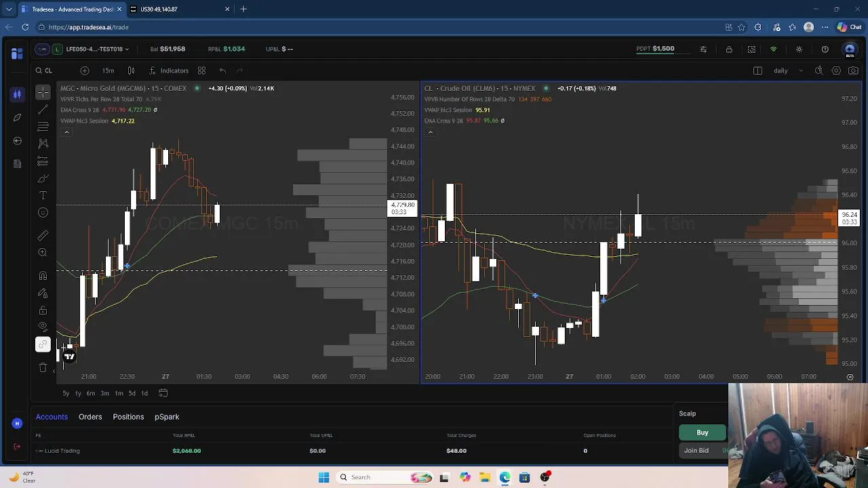Click the highlighted link drawings icon
This screenshot has height=488, width=868.
[x=43, y=345]
